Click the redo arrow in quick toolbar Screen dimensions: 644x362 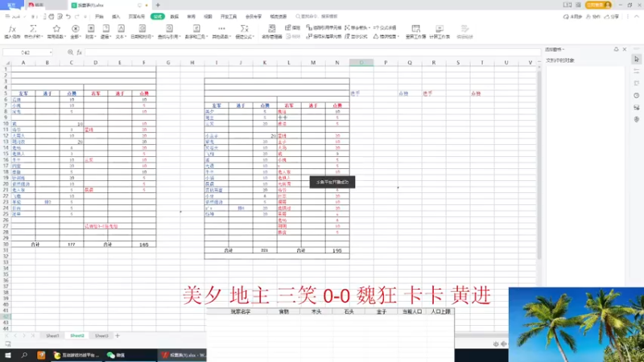point(76,16)
